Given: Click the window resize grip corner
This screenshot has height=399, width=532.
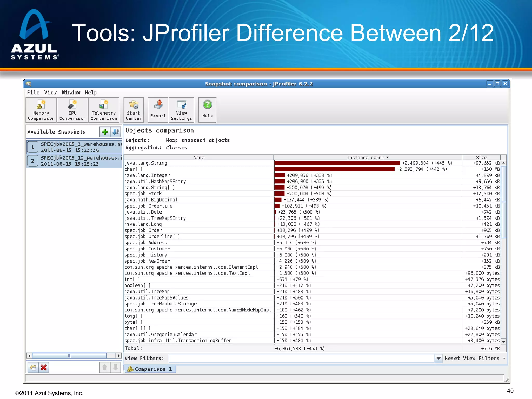Looking at the screenshot, I should pyautogui.click(x=506, y=380).
